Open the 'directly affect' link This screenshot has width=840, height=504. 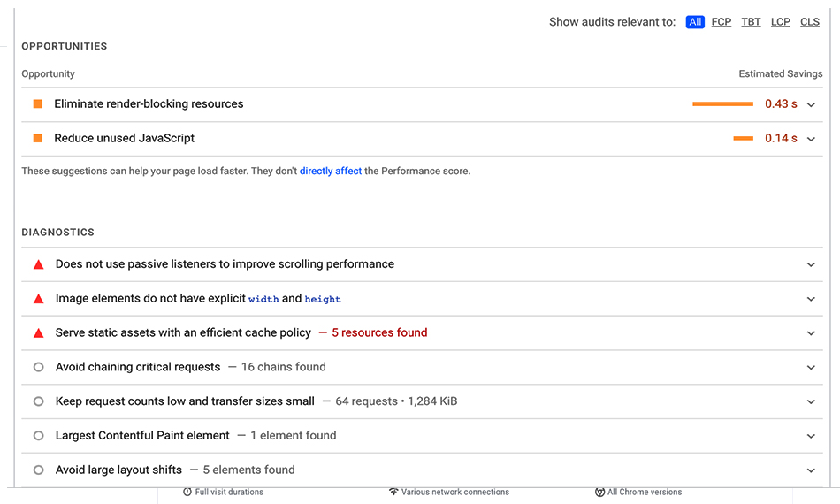coord(331,171)
